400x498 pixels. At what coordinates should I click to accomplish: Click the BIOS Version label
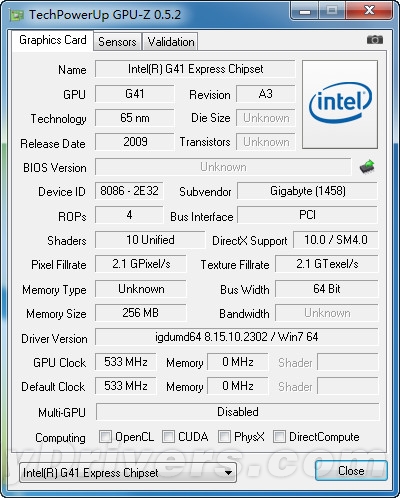pyautogui.click(x=55, y=168)
